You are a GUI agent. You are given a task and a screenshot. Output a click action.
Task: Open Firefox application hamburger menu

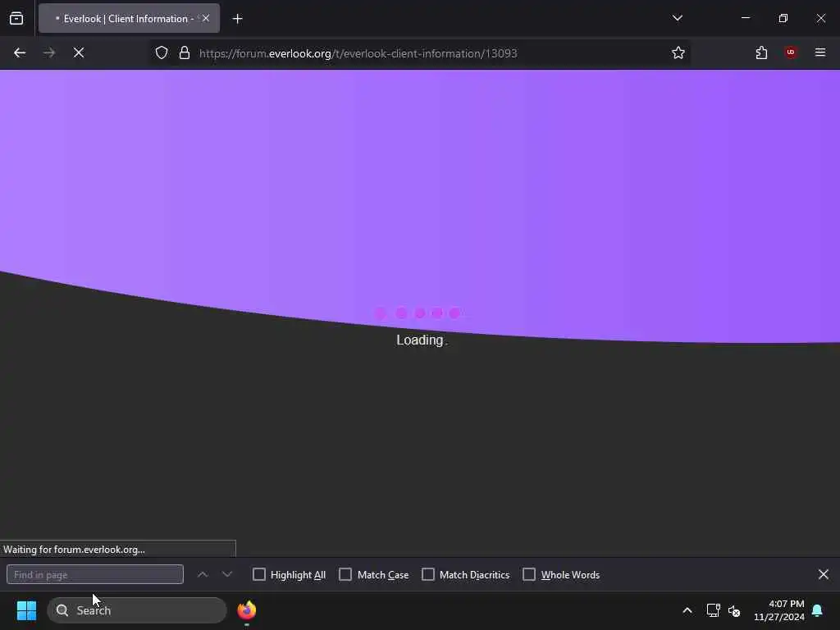(x=820, y=52)
